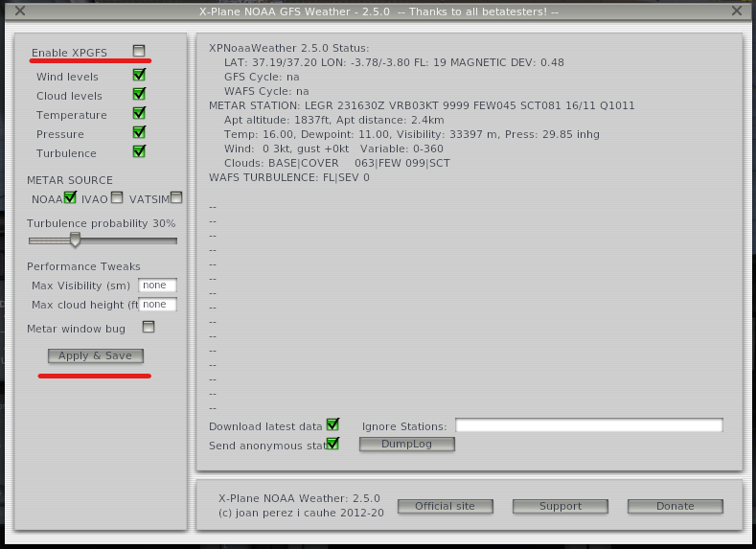Click the Donate button

675,506
